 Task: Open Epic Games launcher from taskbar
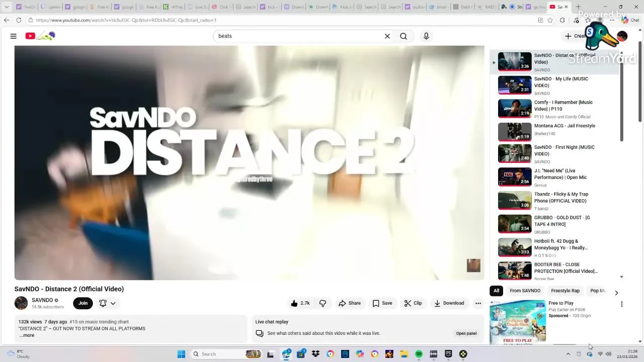[x=448, y=354]
